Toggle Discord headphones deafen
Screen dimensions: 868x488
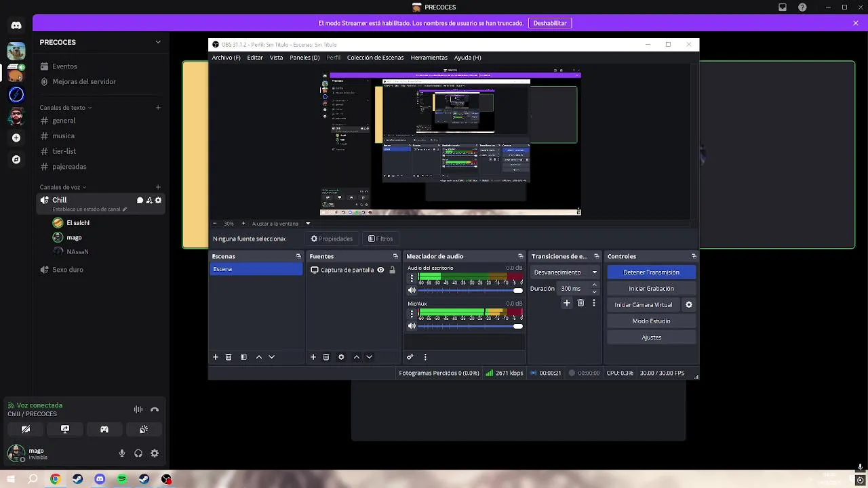(x=138, y=453)
